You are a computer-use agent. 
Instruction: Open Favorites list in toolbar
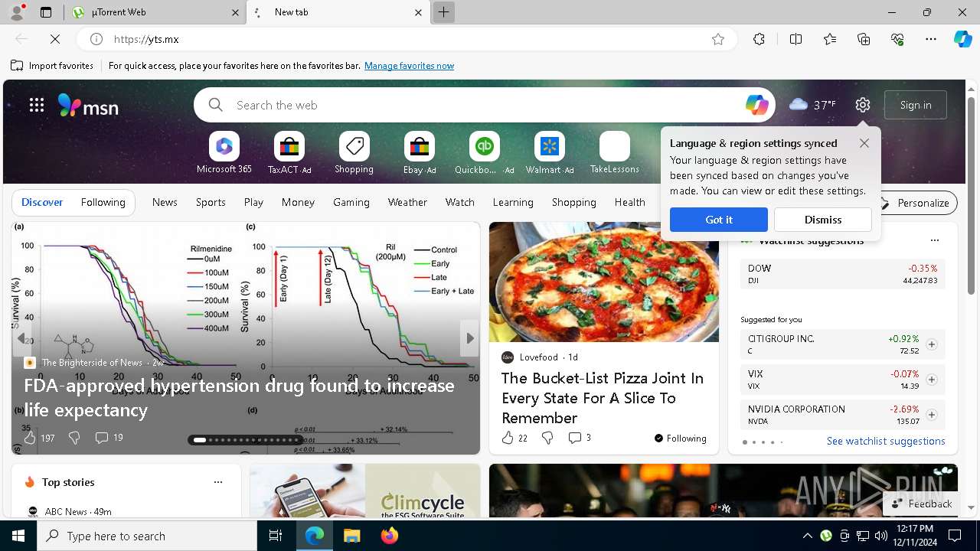pos(830,39)
